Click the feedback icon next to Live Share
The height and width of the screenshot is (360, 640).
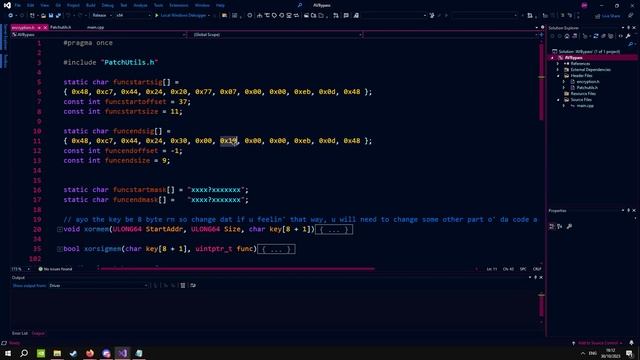point(630,16)
